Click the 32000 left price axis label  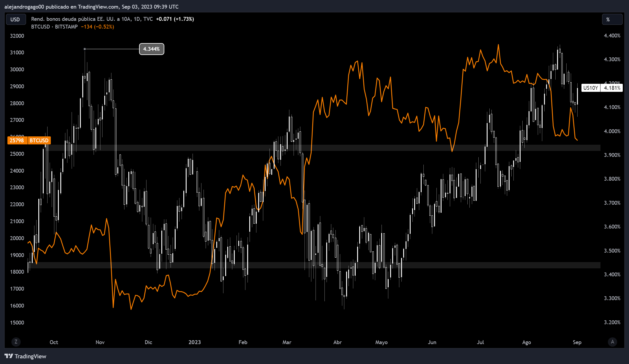tap(17, 36)
